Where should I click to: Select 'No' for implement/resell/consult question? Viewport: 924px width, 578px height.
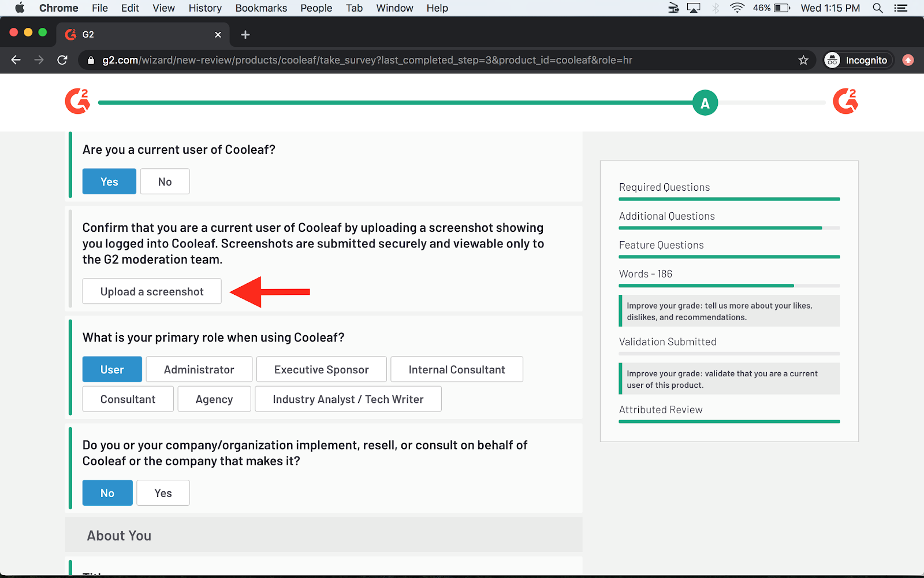tap(107, 493)
